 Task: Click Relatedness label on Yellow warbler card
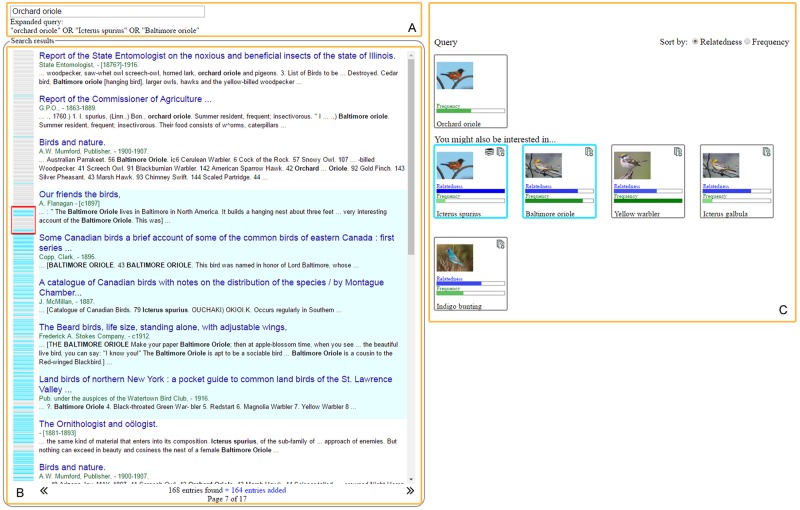tap(627, 186)
